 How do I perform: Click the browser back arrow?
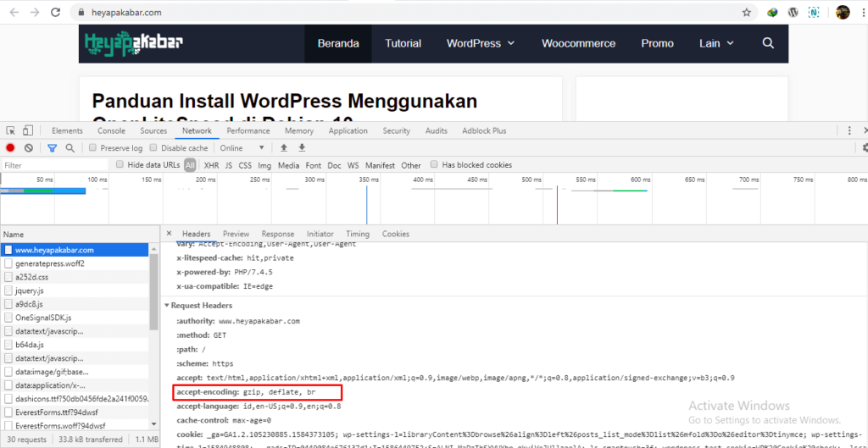pyautogui.click(x=14, y=12)
